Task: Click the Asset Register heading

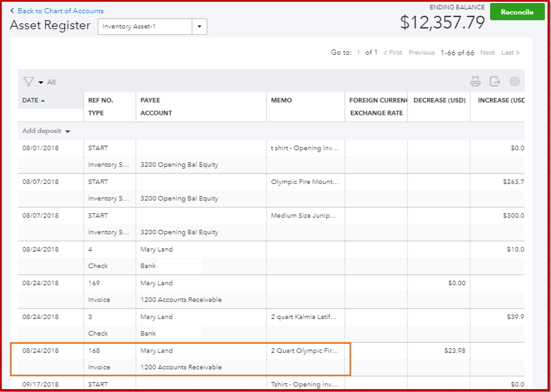Action: (x=51, y=26)
